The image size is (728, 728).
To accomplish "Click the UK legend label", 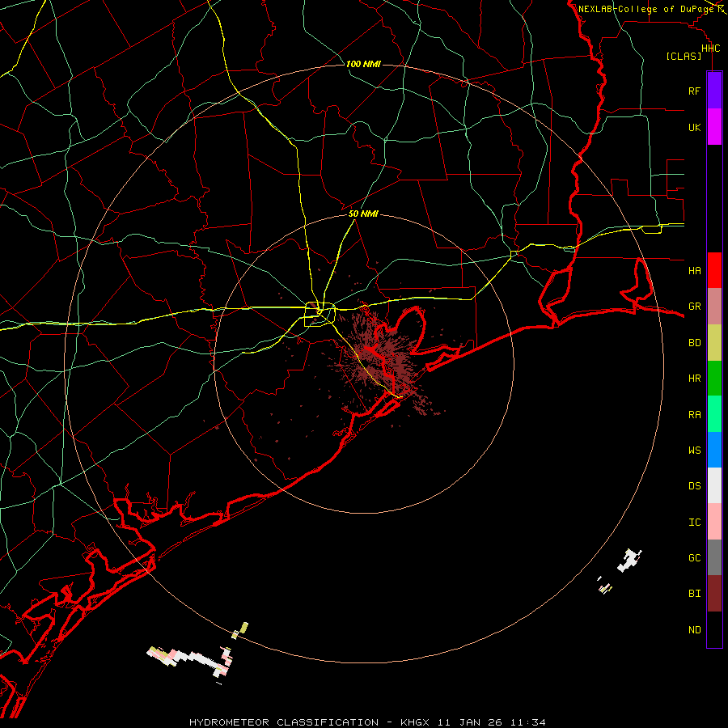I will [694, 127].
